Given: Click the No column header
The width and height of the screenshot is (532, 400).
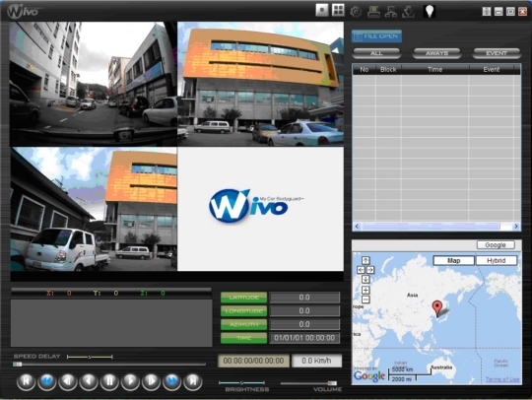Looking at the screenshot, I should 365,70.
